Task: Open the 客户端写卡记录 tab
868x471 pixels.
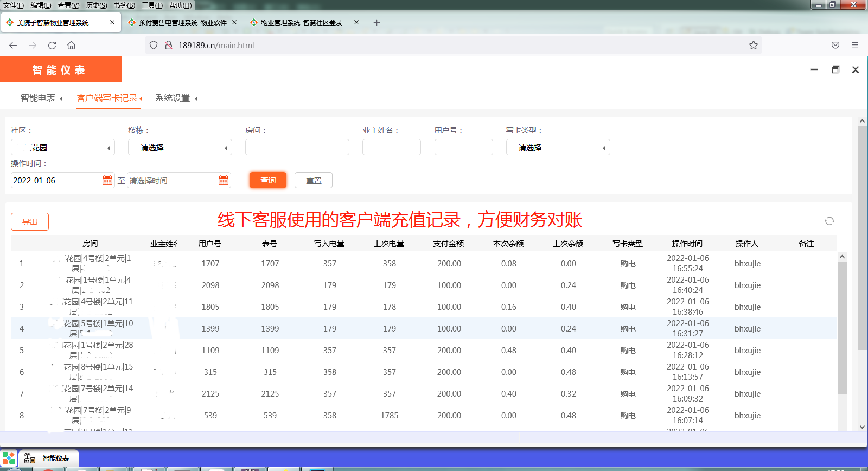Action: click(x=109, y=98)
